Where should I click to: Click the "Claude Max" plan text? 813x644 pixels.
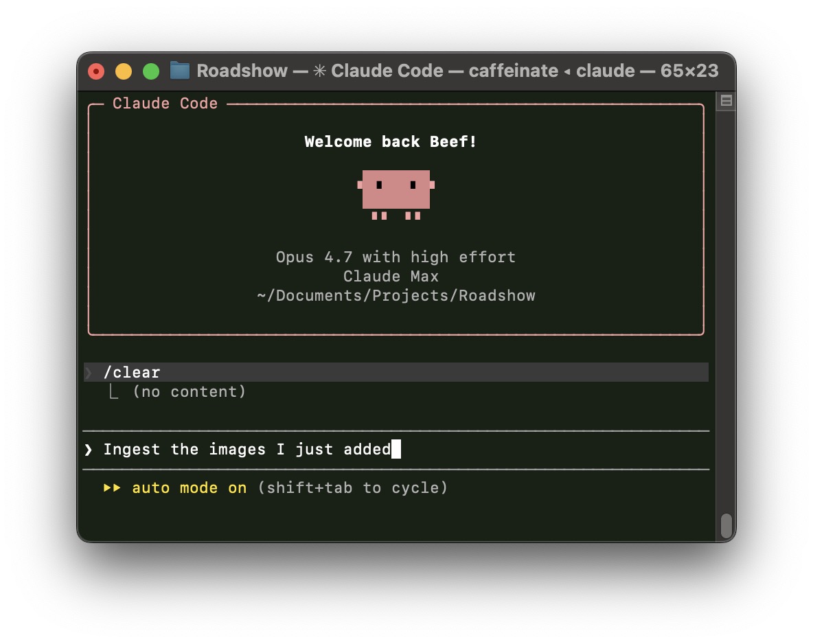[391, 277]
